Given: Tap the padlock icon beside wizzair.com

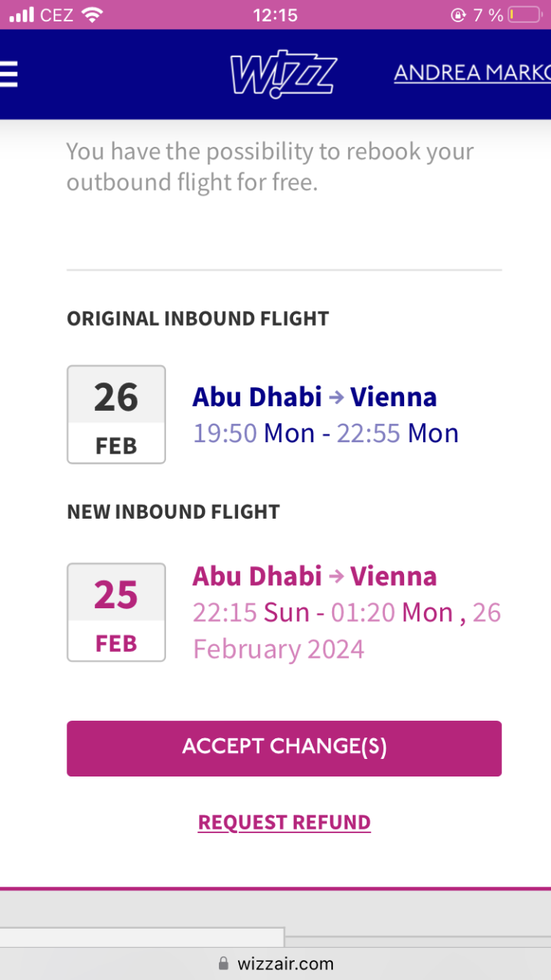Looking at the screenshot, I should coord(223,963).
